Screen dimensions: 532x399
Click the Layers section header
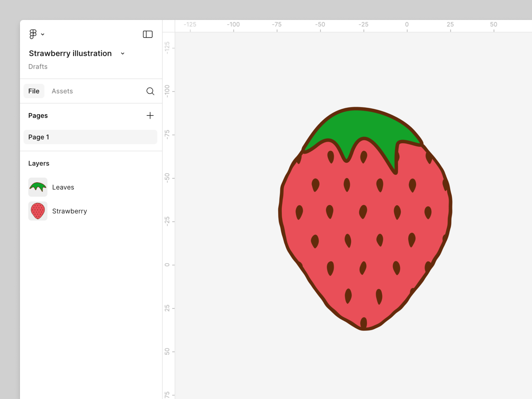pos(39,163)
